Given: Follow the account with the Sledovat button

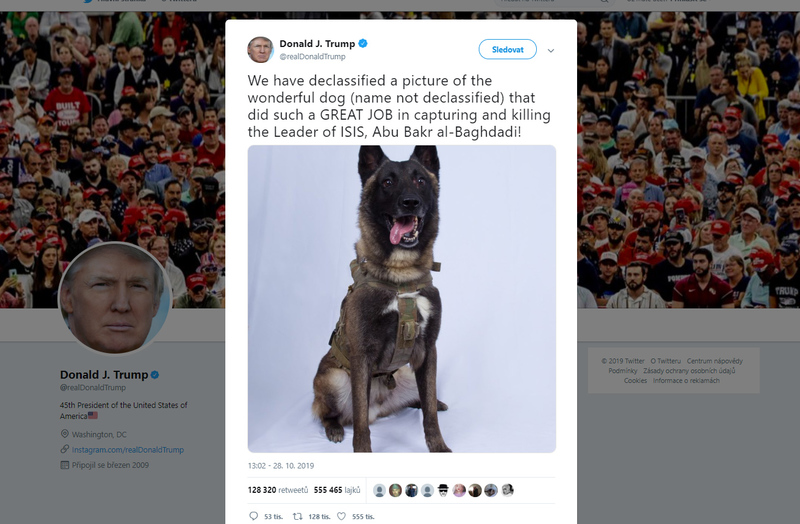Looking at the screenshot, I should pos(508,49).
